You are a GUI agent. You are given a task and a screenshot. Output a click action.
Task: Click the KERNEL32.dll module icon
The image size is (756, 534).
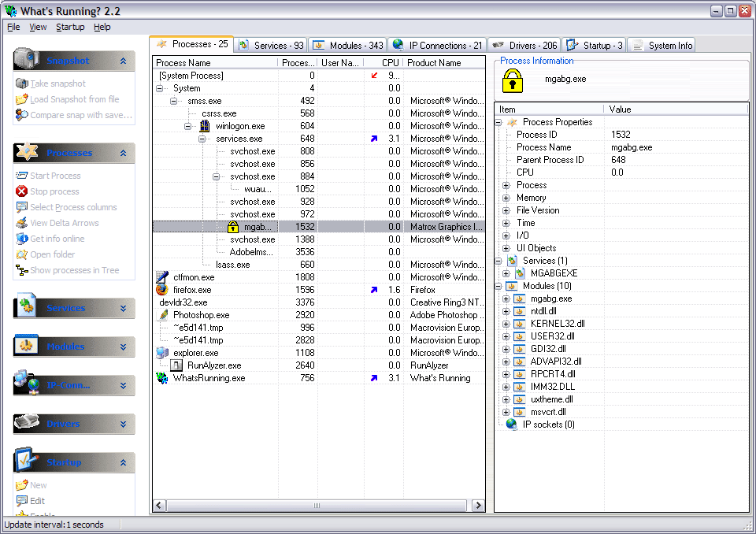(519, 324)
